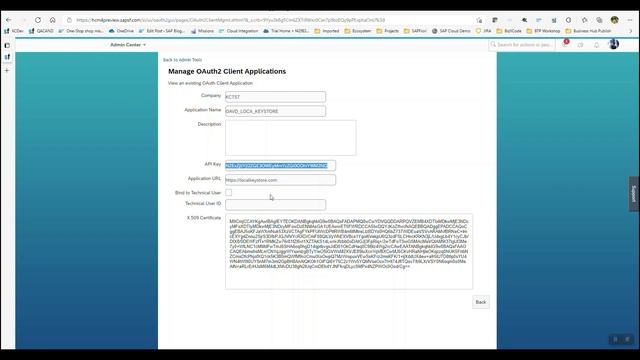Viewport: 640px width, 360px height.
Task: Open OneDrive bookmark
Action: [x=121, y=31]
